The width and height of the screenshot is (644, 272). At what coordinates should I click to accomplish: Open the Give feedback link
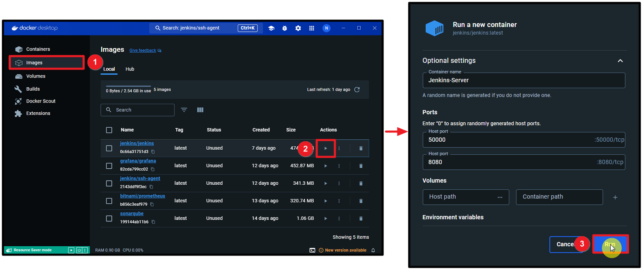143,51
